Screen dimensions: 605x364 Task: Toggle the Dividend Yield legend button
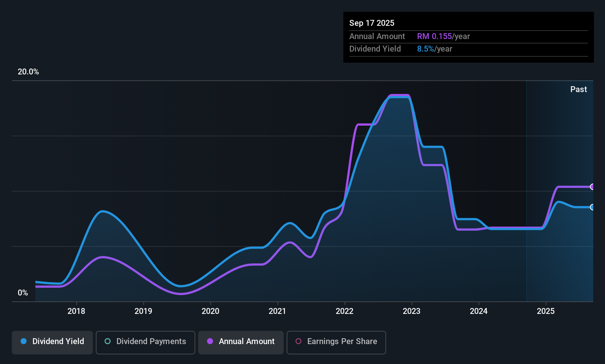coord(52,342)
